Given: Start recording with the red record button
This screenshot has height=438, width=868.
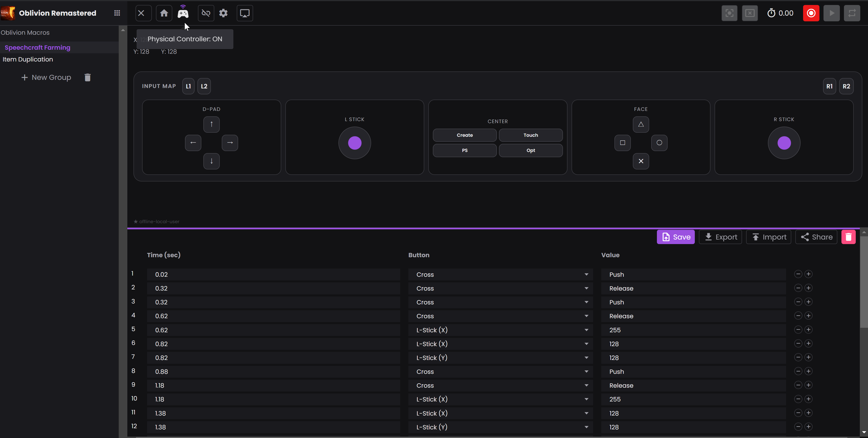Looking at the screenshot, I should 811,13.
